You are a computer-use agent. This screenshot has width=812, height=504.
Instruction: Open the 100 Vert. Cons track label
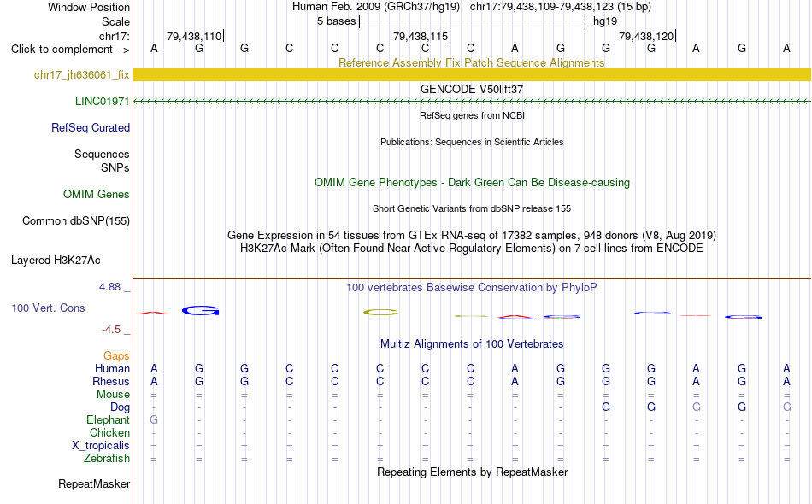[x=48, y=308]
